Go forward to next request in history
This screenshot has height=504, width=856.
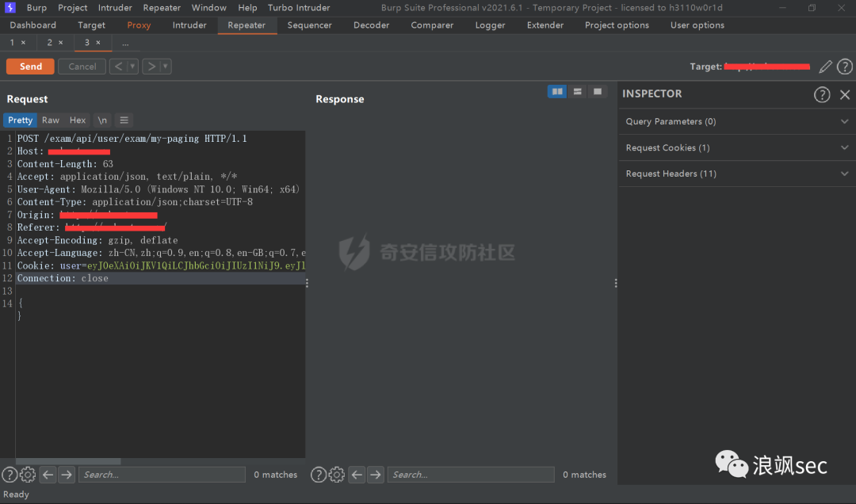pyautogui.click(x=151, y=67)
